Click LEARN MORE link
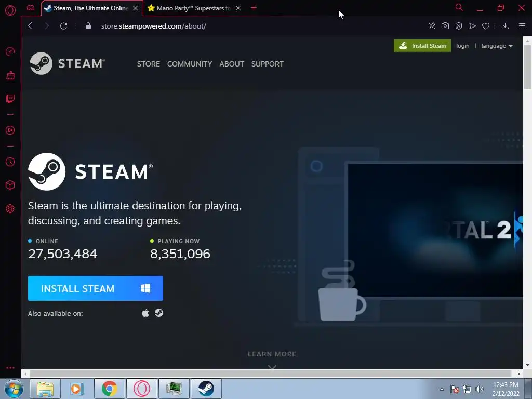 point(272,354)
